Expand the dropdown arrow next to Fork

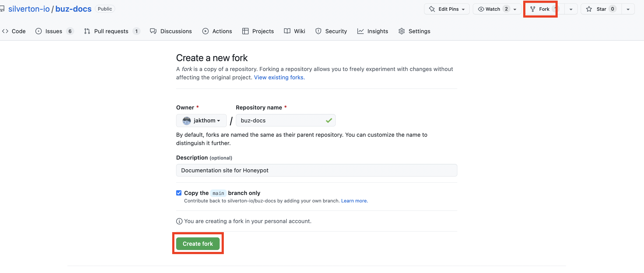pos(571,9)
